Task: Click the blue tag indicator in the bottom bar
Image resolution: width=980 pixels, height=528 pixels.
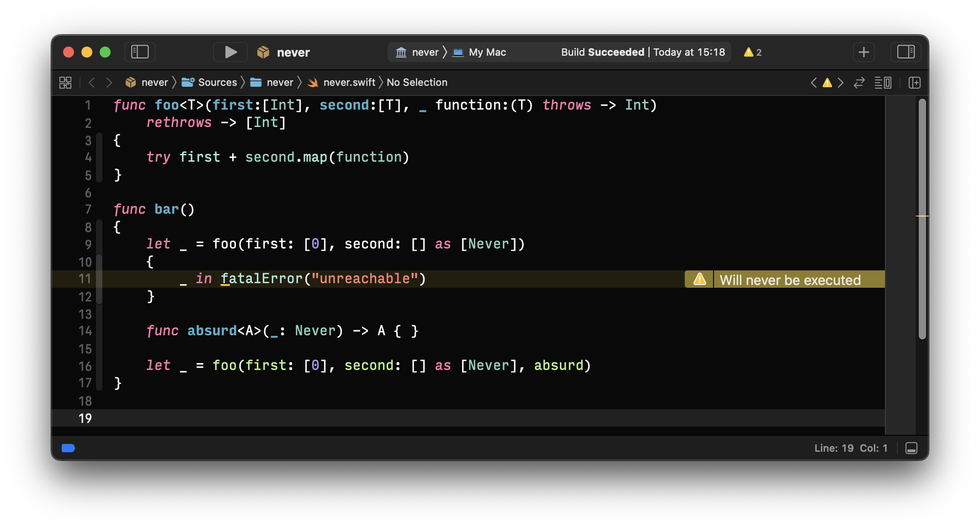Action: 68,448
